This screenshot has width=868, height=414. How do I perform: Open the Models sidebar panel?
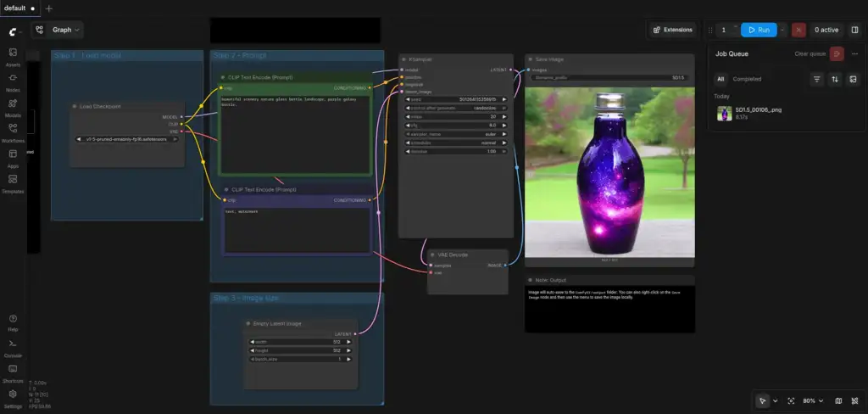13,108
